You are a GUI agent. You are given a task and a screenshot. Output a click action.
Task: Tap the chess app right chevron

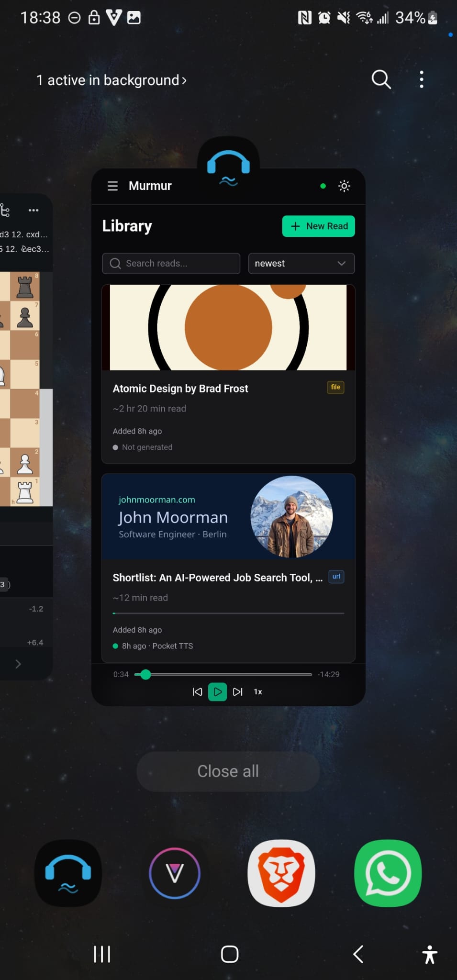point(18,664)
